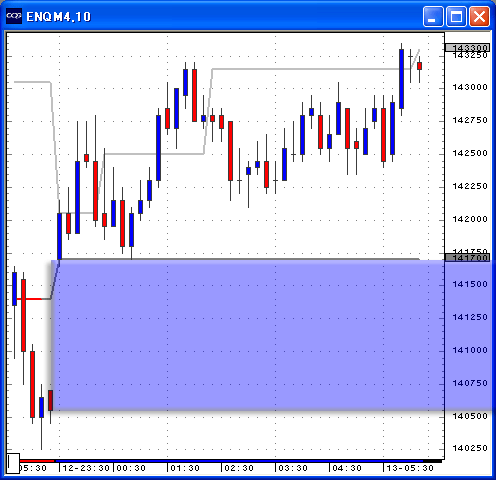The image size is (496, 480).
Task: Click the ENQM4,10 window title text
Action: [x=59, y=17]
